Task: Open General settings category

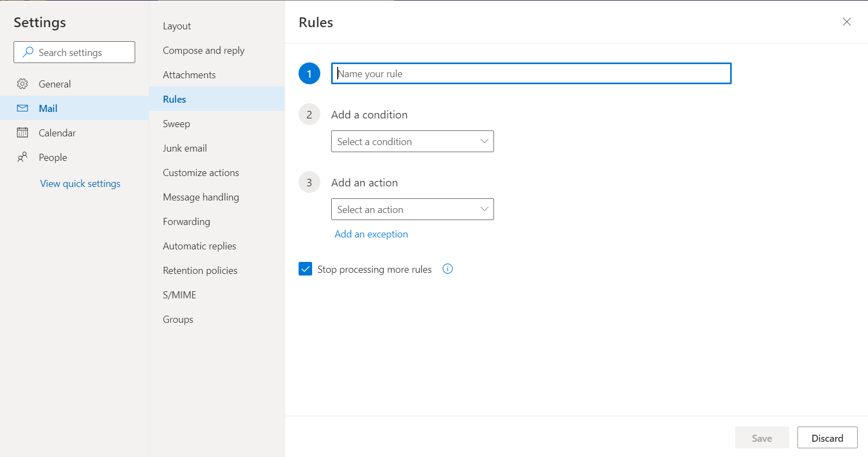Action: click(74, 84)
